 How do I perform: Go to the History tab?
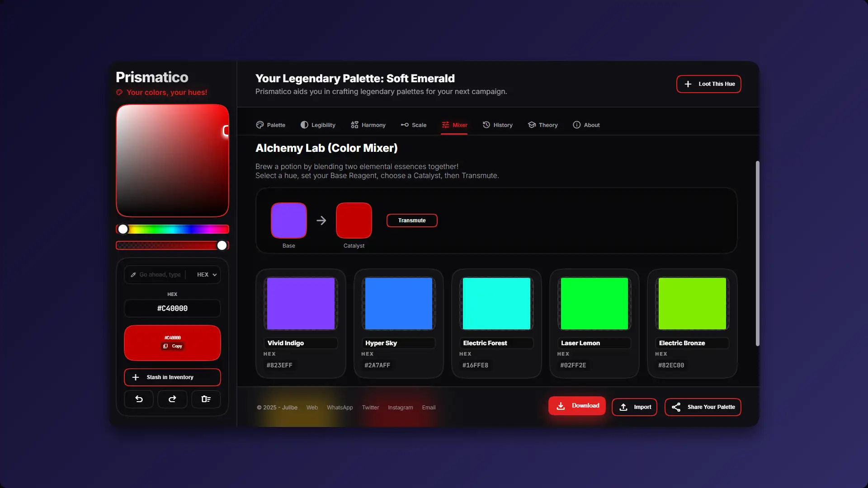tap(497, 125)
